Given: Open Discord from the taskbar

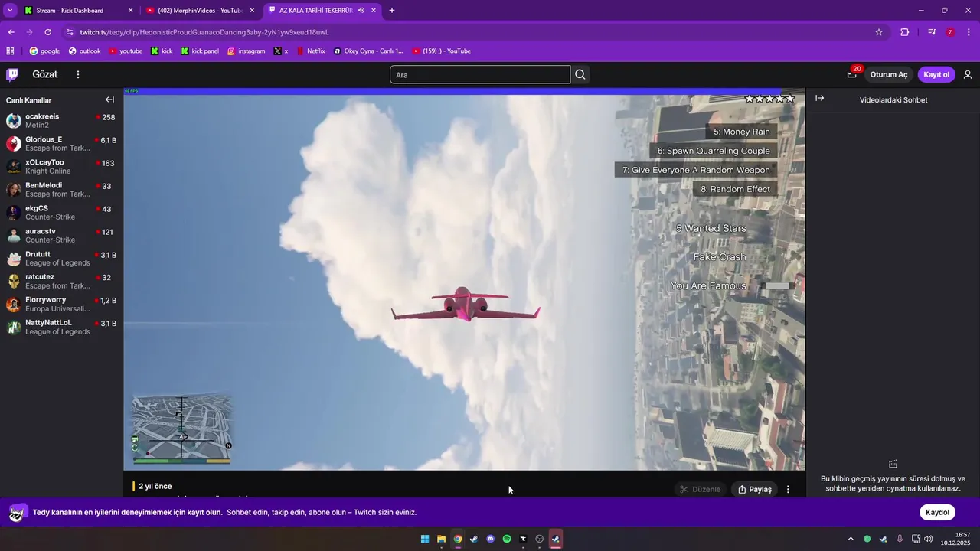Looking at the screenshot, I should (490, 539).
